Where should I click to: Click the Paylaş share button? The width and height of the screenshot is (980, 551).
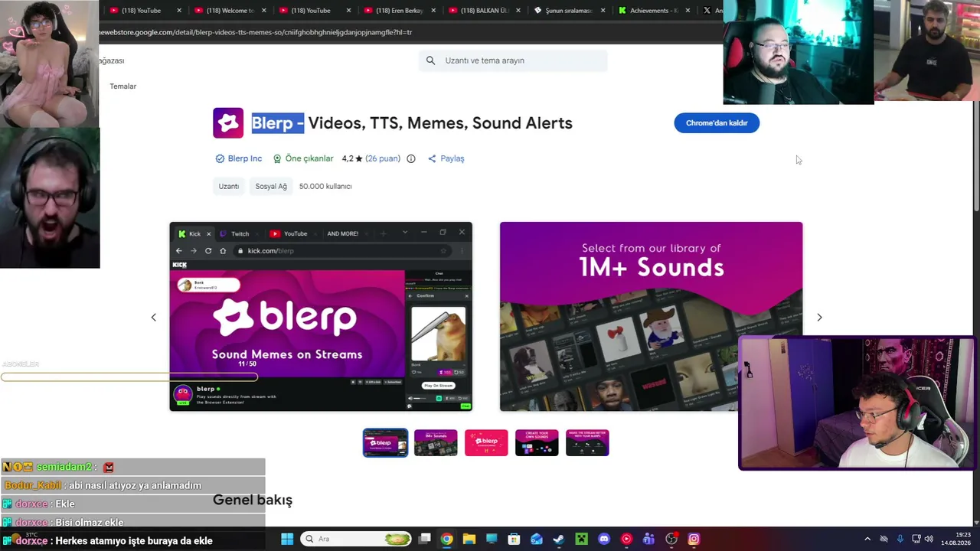(446, 158)
